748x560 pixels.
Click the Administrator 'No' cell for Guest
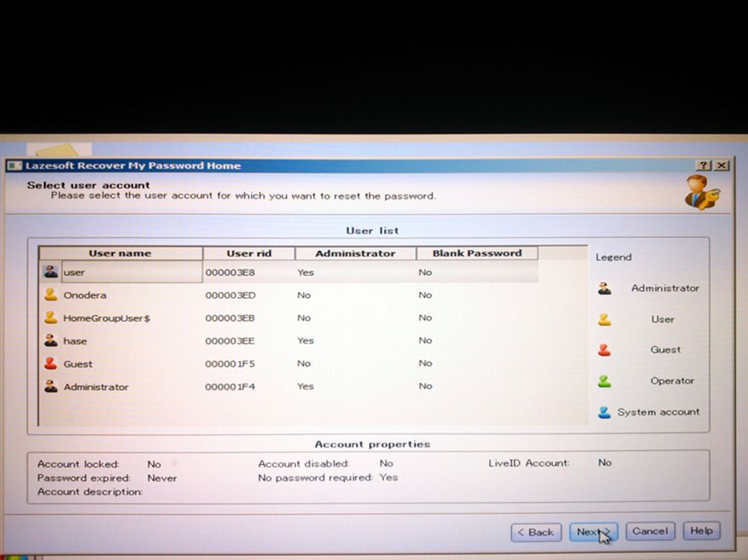click(304, 363)
